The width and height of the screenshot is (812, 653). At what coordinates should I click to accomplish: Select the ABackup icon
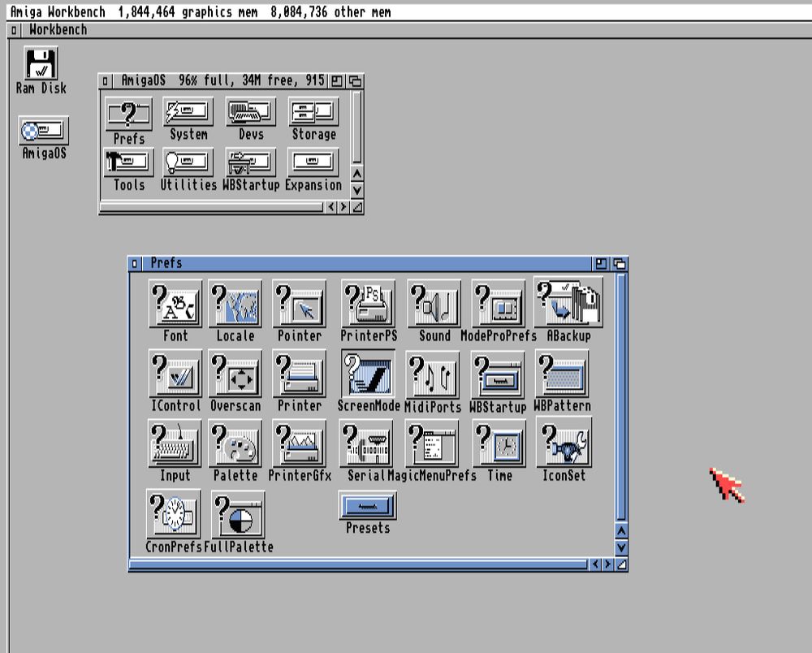coord(568,302)
